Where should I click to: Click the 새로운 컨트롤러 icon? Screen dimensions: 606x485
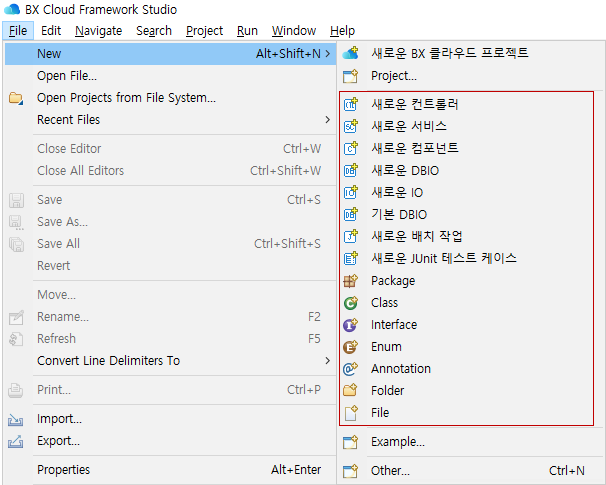point(350,104)
